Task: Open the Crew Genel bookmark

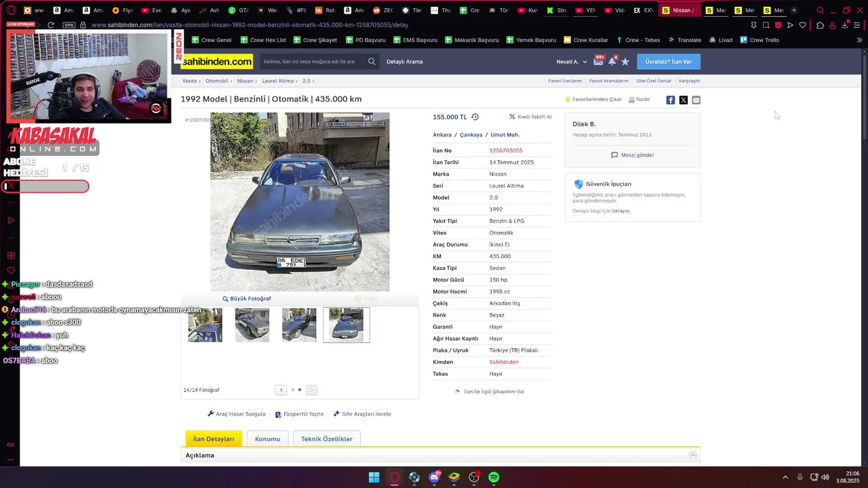Action: [x=211, y=40]
